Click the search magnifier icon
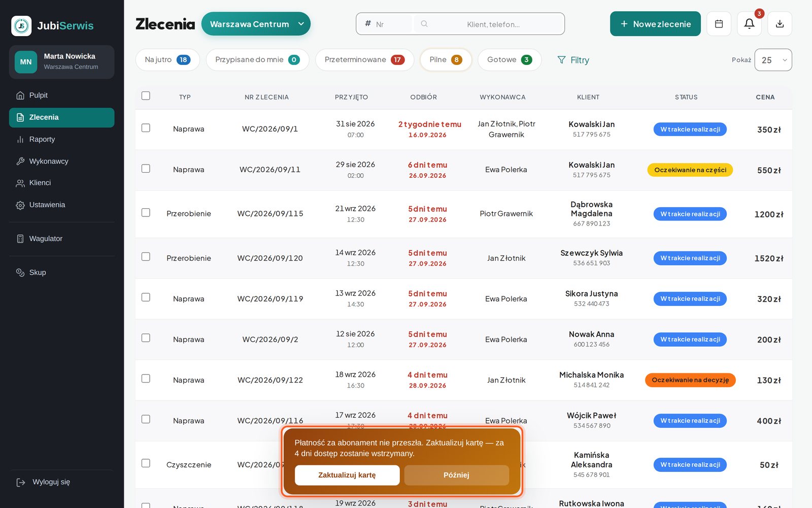The width and height of the screenshot is (812, 508). click(x=424, y=24)
